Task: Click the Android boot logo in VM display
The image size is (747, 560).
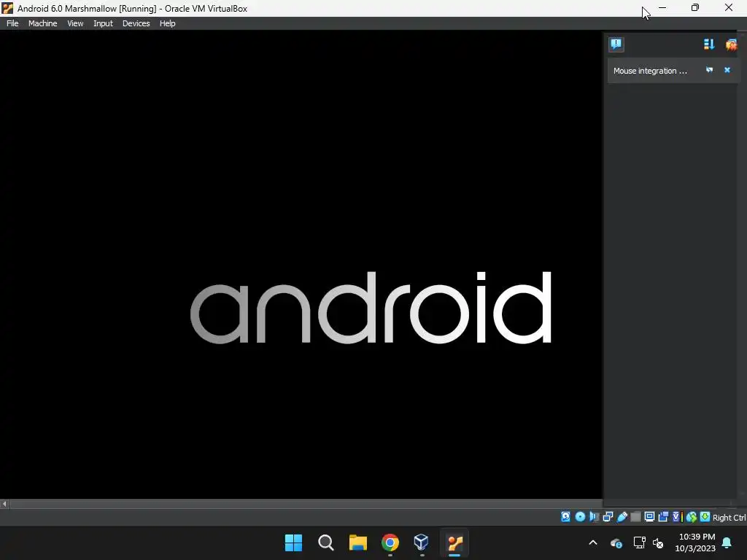Action: (371, 308)
